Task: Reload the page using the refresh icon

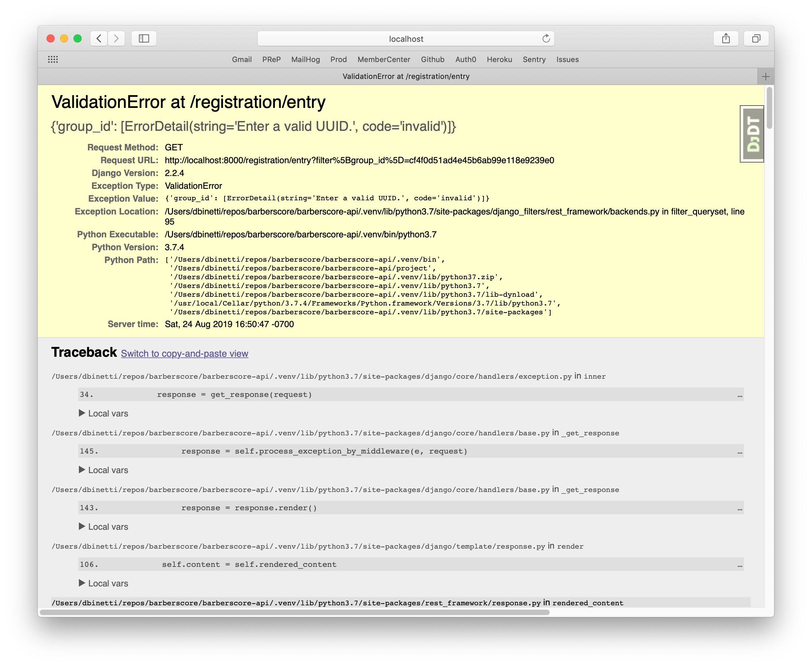Action: [x=546, y=38]
